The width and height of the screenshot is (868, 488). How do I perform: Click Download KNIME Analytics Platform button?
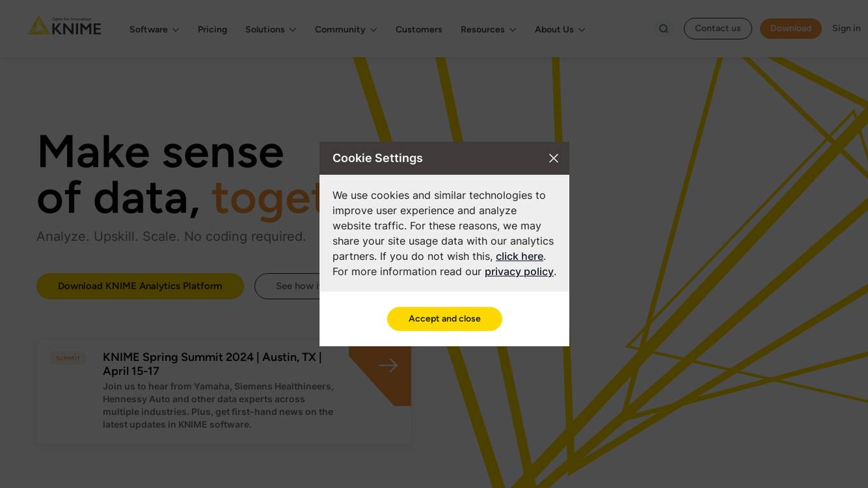(x=140, y=286)
